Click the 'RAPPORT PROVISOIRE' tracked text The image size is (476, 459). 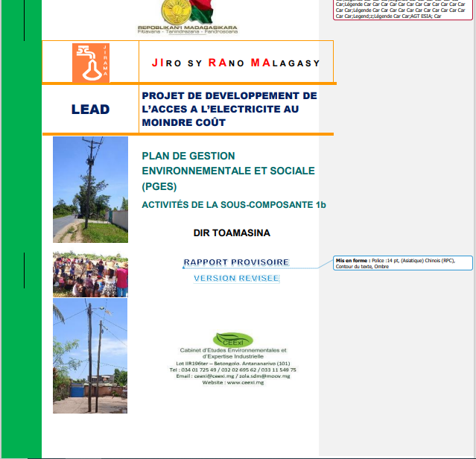pyautogui.click(x=236, y=262)
